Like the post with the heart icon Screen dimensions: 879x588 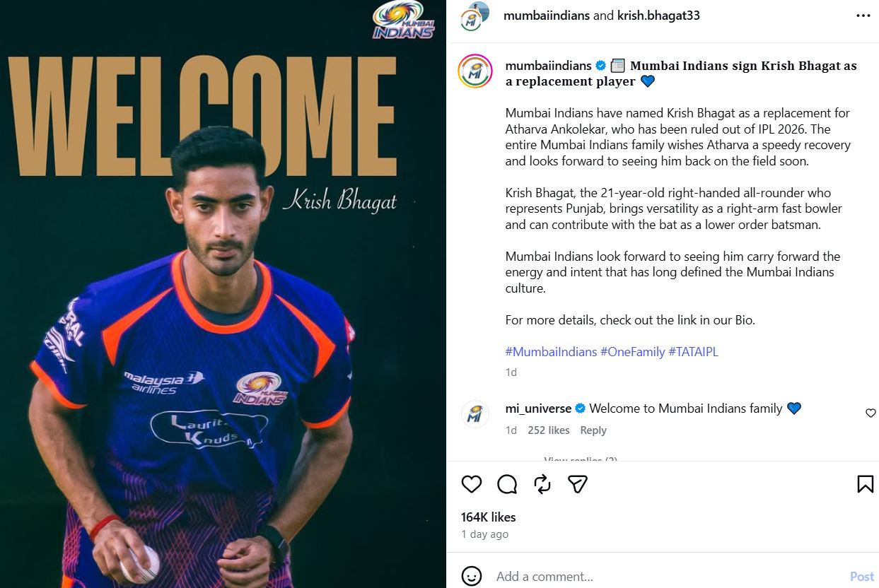(472, 484)
